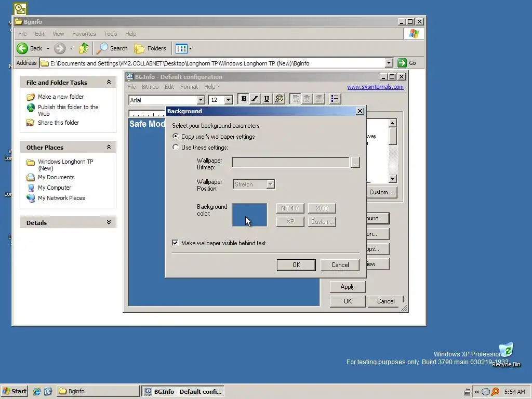The height and width of the screenshot is (399, 532).
Task: Click the Recycle Bin desktop icon
Action: pos(506,354)
